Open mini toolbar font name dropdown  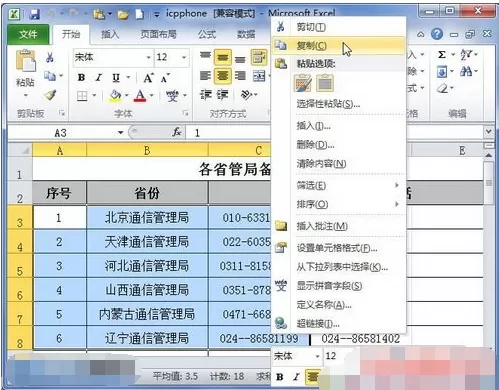click(x=317, y=356)
